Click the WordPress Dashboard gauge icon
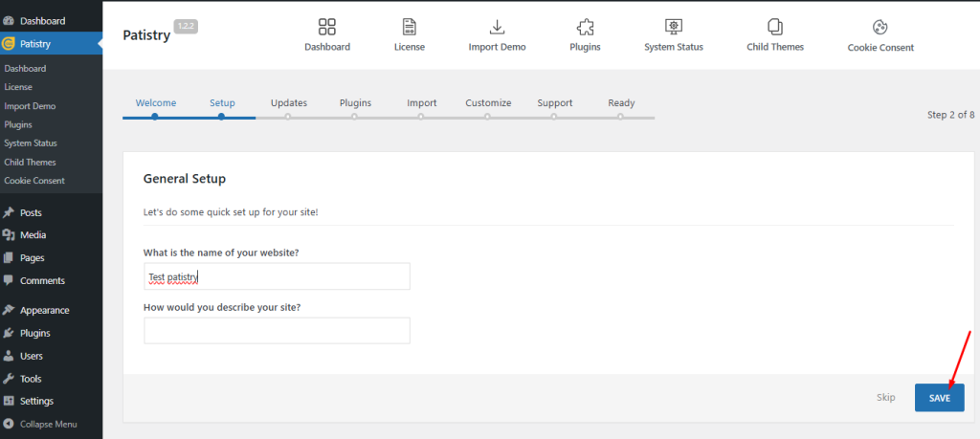The image size is (980, 439). (9, 21)
